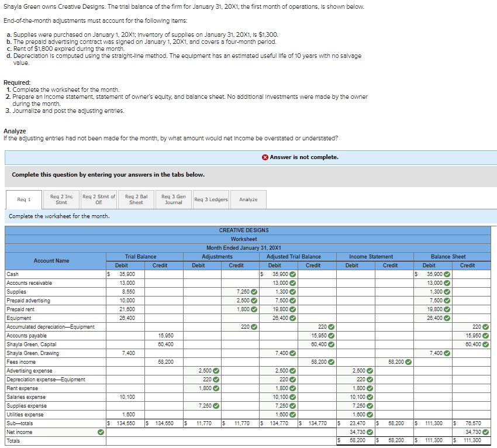Viewport: 497px width, 448px height.
Task: Select the Req 3 Gen Journal tab
Action: click(174, 199)
